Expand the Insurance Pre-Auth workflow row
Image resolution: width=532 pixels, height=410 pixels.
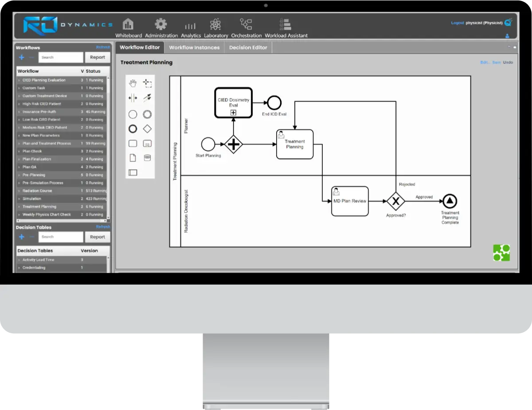(x=19, y=112)
